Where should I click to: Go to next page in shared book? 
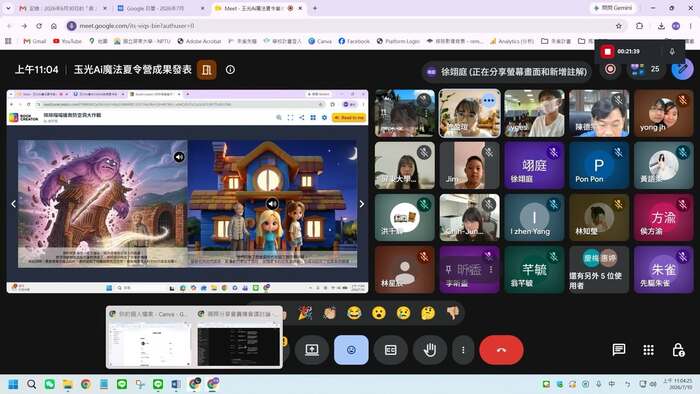click(361, 204)
